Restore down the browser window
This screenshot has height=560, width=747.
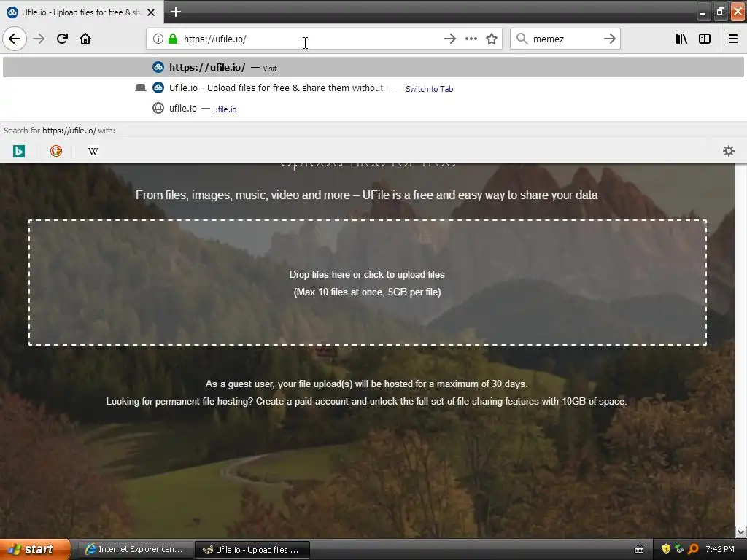click(720, 12)
